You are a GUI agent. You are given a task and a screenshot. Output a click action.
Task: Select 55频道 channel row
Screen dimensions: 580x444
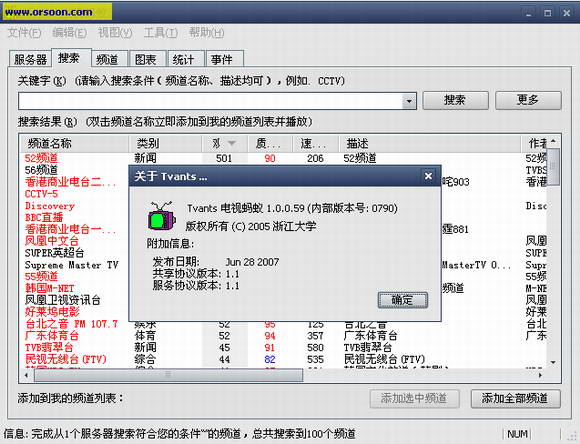tap(41, 276)
